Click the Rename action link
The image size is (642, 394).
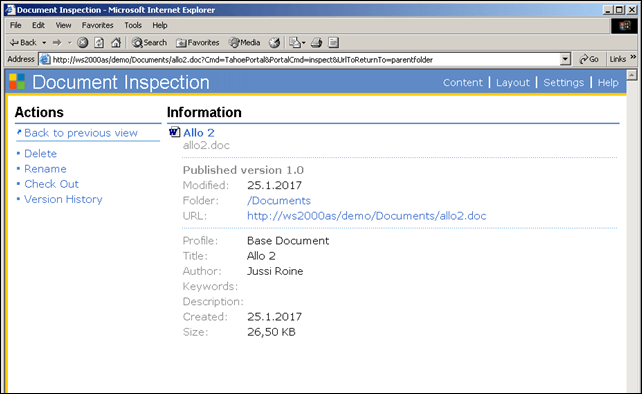pos(45,169)
